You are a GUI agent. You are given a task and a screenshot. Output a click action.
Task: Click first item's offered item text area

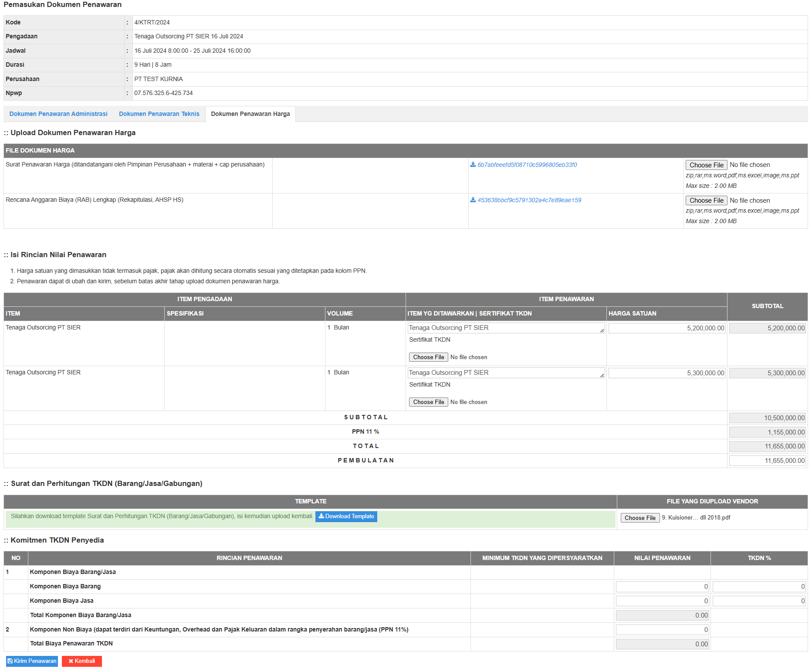click(x=505, y=328)
